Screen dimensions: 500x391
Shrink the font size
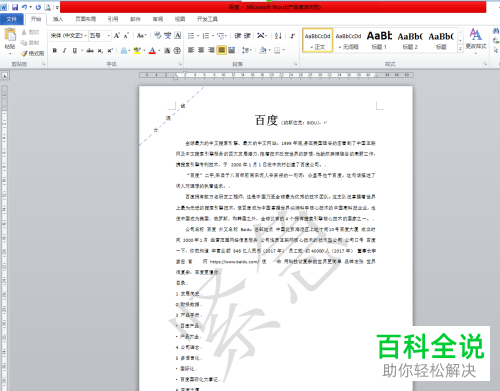[x=126, y=35]
